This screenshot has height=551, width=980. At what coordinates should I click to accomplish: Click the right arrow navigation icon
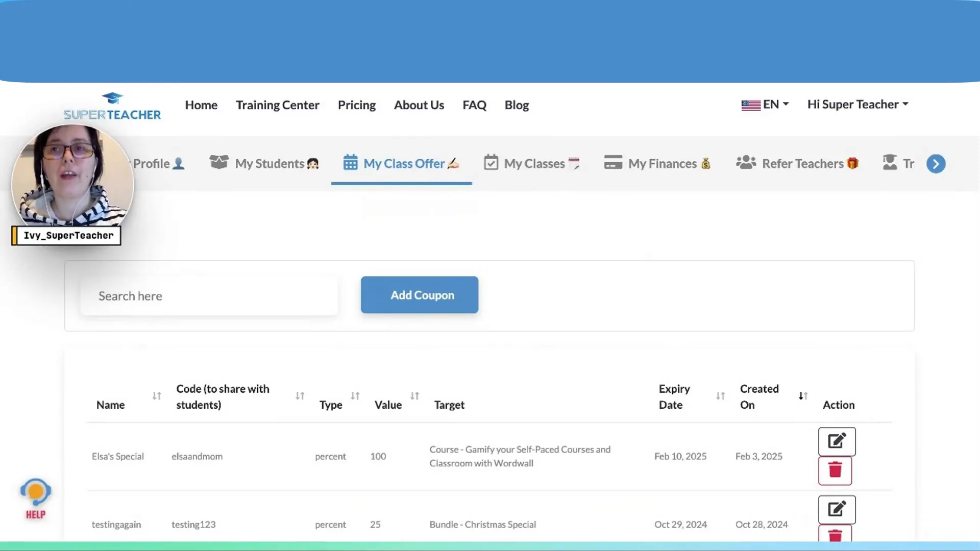(936, 163)
